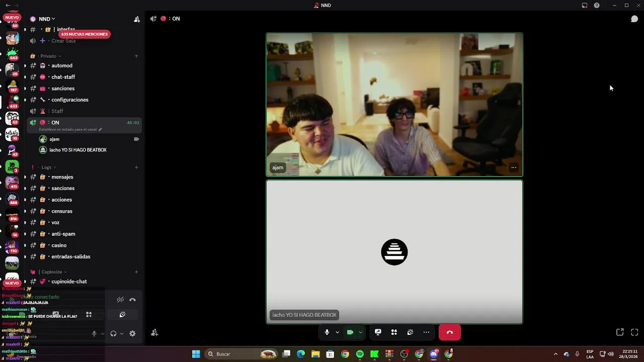Screen dimensions: 644x362
Task: Open the automod channel
Action: click(62, 65)
